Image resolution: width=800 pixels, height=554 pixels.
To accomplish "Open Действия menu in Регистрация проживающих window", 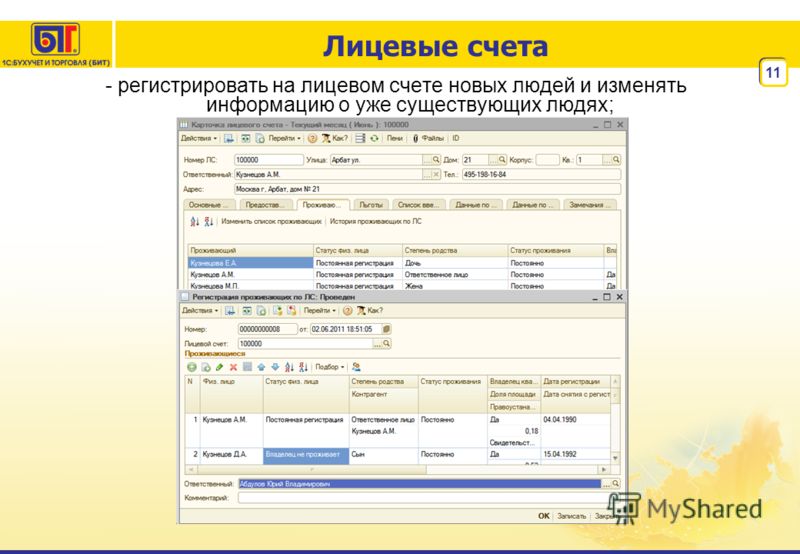I will [199, 310].
